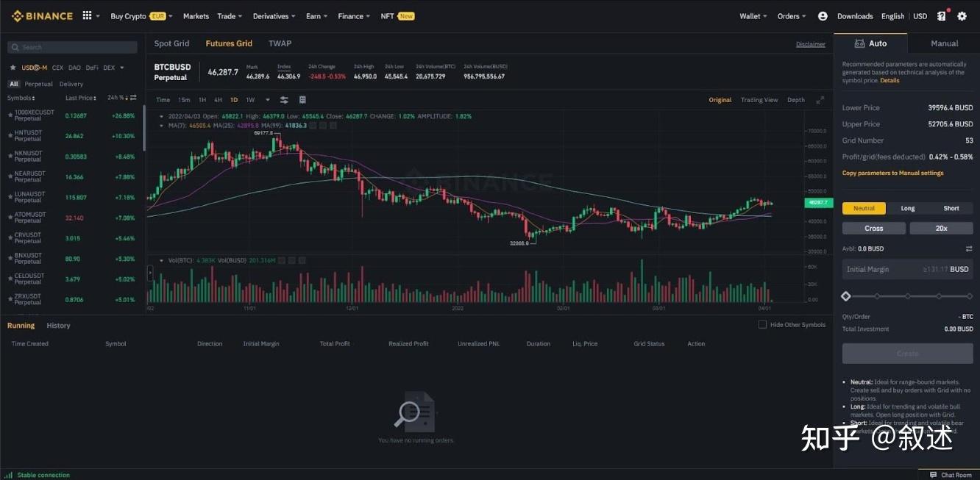
Task: Filter symbols by Delivery
Action: [71, 84]
